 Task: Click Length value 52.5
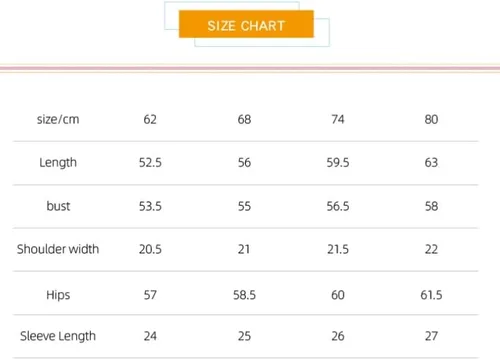[x=150, y=163]
